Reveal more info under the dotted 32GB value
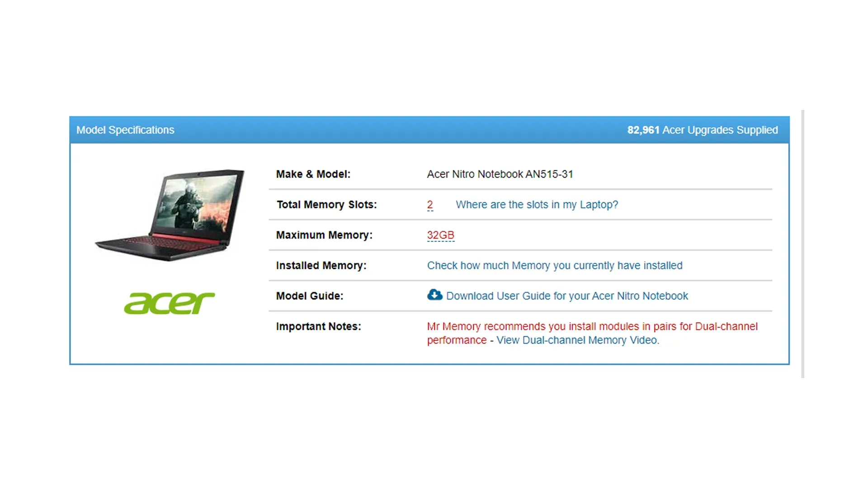Screen dimensions: 868x488 pos(440,235)
